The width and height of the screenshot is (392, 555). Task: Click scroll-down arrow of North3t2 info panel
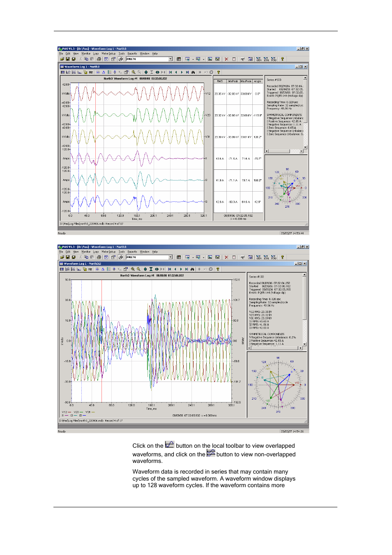tap(304, 344)
